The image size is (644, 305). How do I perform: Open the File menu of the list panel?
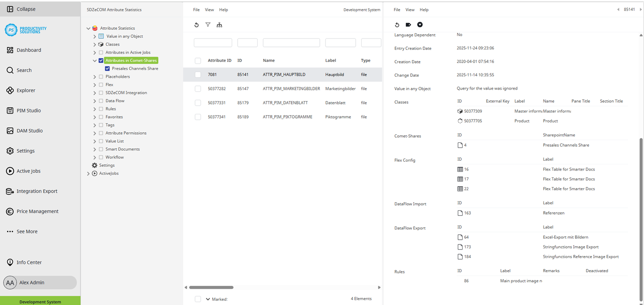(196, 9)
